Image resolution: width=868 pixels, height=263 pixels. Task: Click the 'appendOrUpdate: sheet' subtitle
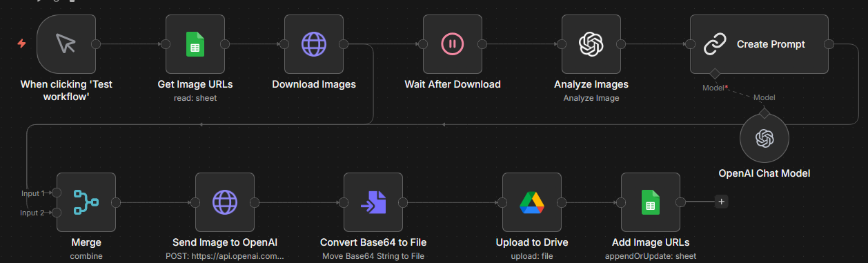pyautogui.click(x=651, y=256)
